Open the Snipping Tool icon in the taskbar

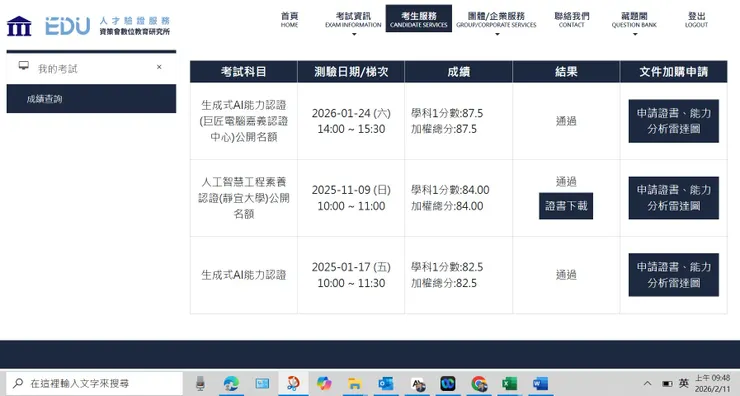[x=293, y=383]
